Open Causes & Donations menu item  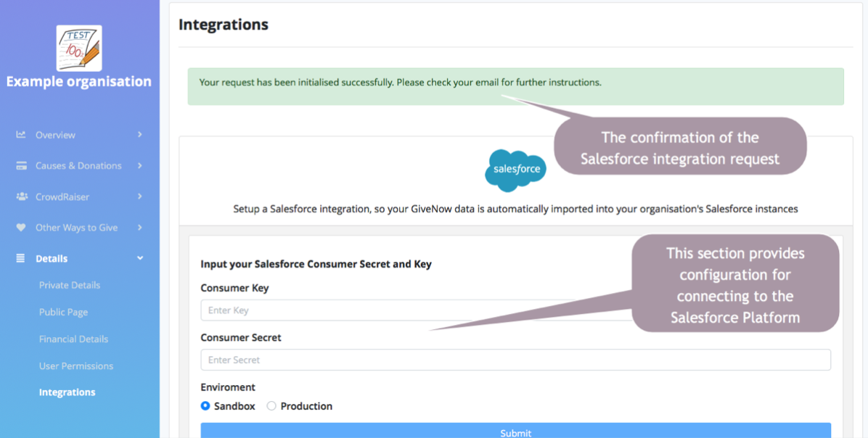80,165
